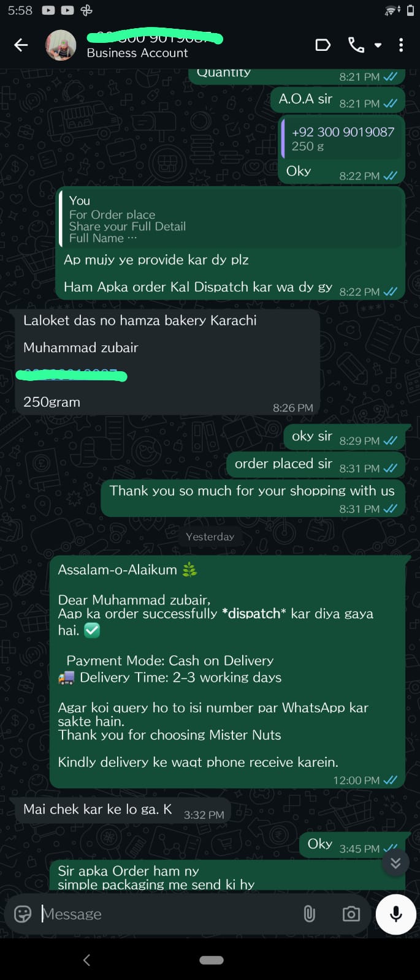Viewport: 420px width, 980px height.
Task: Open the three-dot more options menu
Action: 401,45
